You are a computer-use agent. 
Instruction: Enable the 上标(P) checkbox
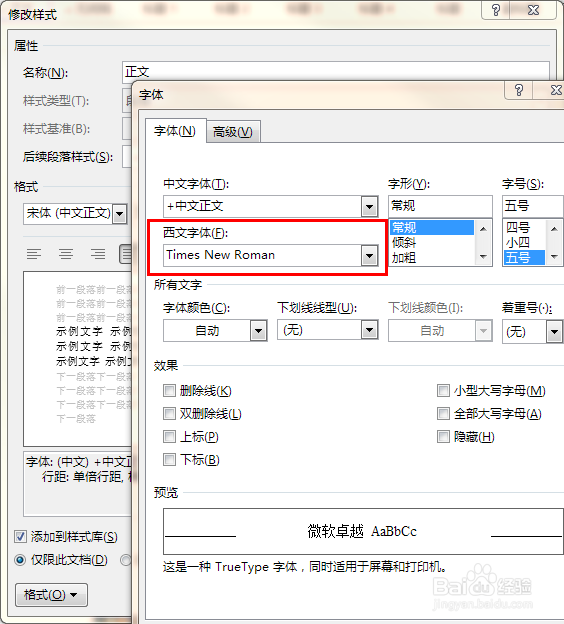coord(169,437)
